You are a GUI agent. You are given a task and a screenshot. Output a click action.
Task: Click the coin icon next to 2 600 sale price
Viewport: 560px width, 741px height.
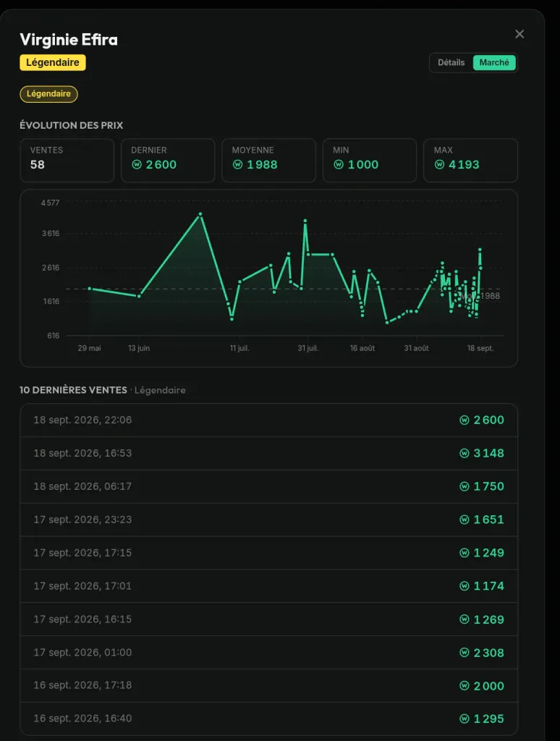click(x=464, y=420)
